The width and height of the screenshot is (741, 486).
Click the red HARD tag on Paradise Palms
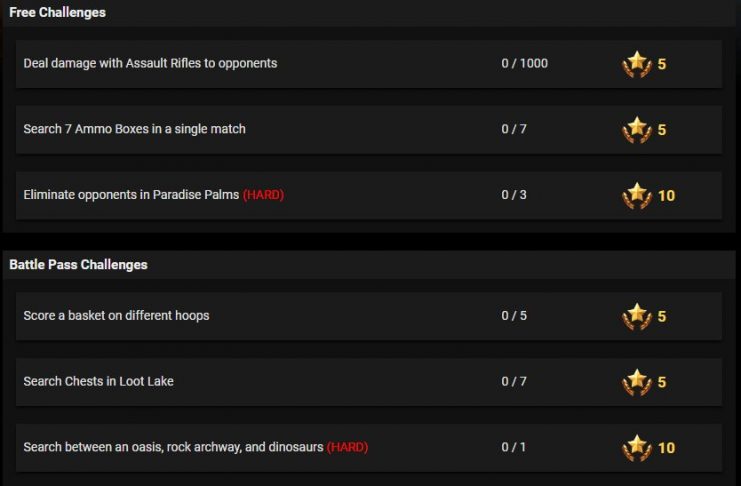[x=263, y=195]
